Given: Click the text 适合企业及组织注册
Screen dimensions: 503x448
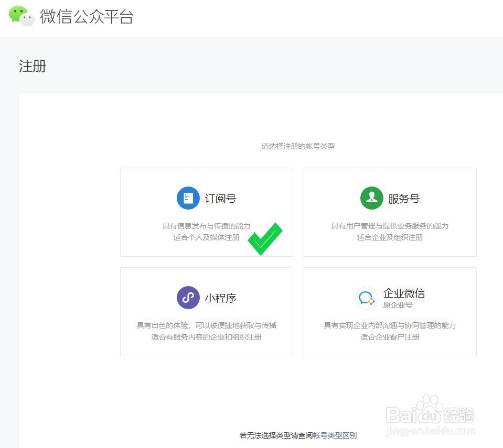Looking at the screenshot, I should (x=390, y=237).
